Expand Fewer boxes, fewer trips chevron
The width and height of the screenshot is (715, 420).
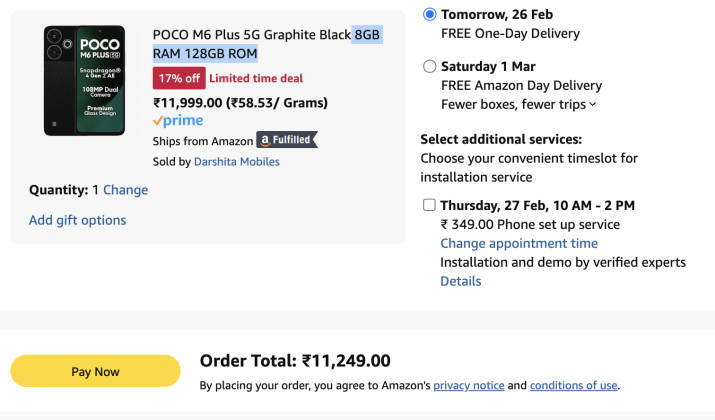tap(593, 104)
